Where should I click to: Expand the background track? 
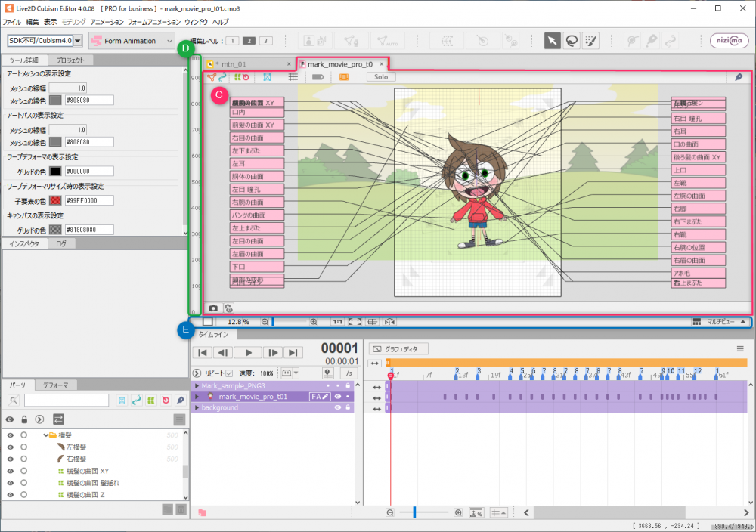(197, 407)
